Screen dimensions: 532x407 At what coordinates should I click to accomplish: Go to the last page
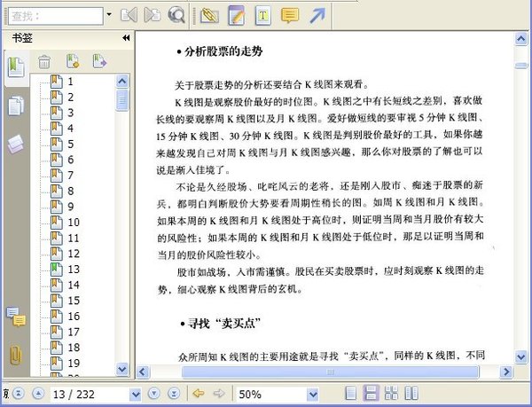174,394
